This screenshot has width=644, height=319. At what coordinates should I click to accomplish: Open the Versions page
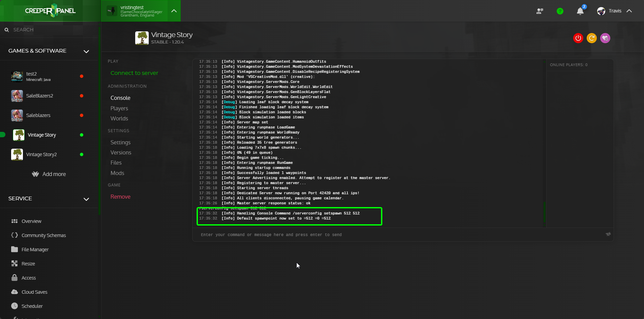tap(121, 152)
